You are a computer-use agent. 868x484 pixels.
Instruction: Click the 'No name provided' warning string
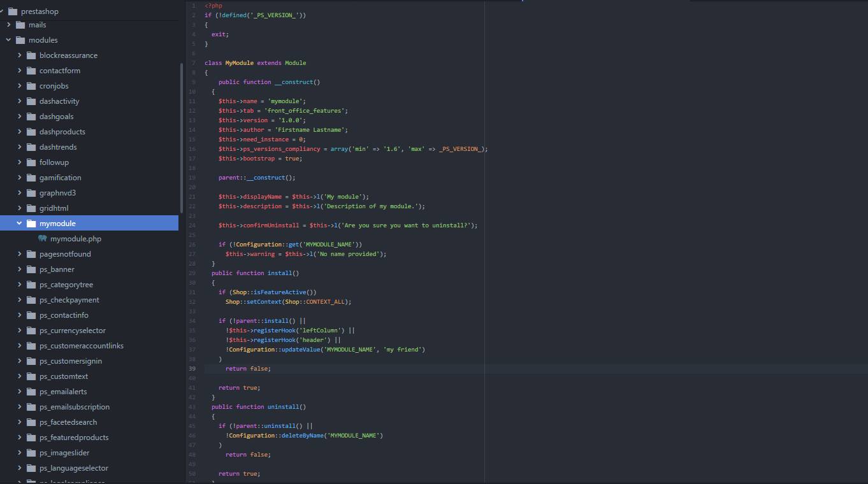(349, 254)
